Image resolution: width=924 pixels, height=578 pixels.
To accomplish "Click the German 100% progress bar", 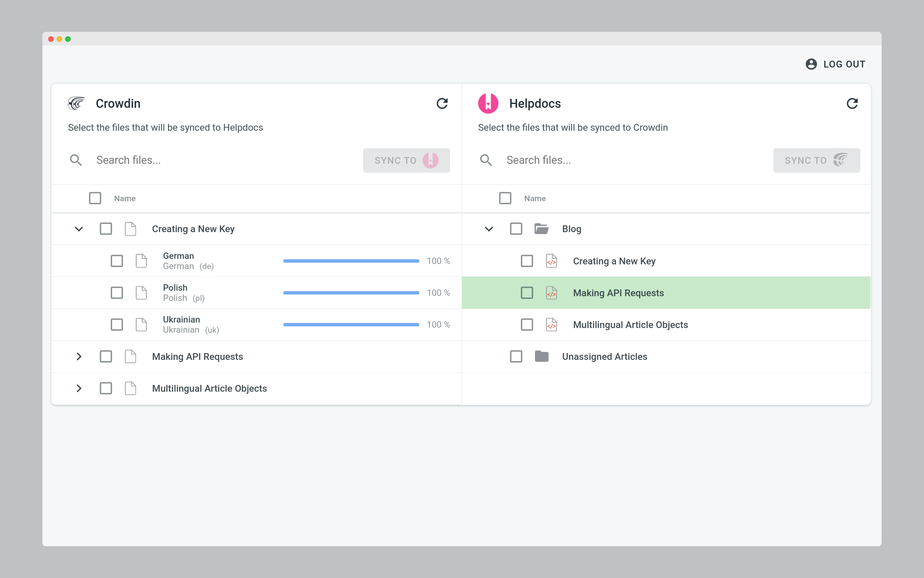I will pyautogui.click(x=351, y=261).
